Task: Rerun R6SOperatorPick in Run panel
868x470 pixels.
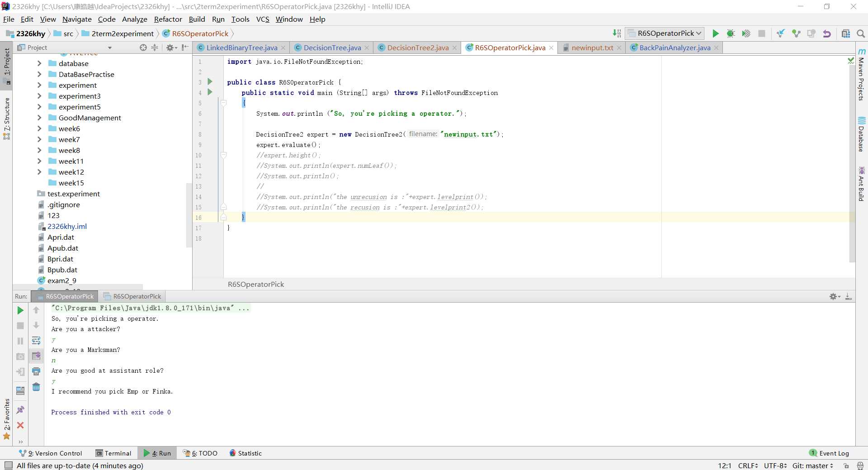Action: 20,310
